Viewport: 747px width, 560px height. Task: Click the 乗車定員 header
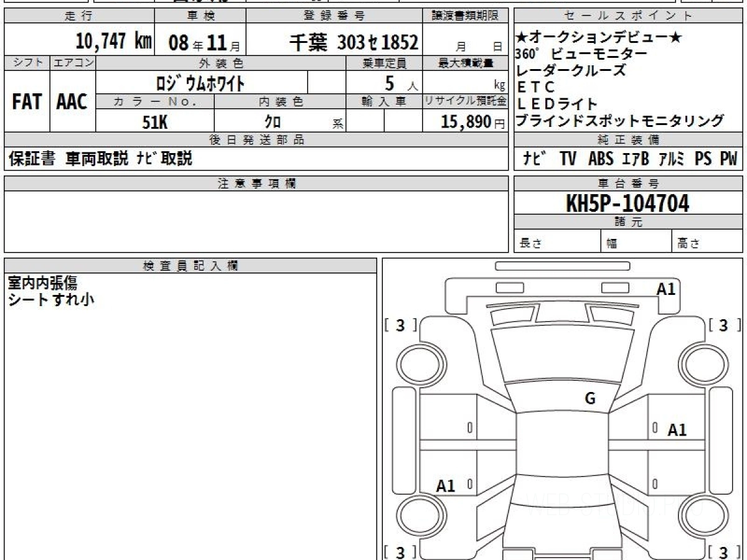coord(384,63)
